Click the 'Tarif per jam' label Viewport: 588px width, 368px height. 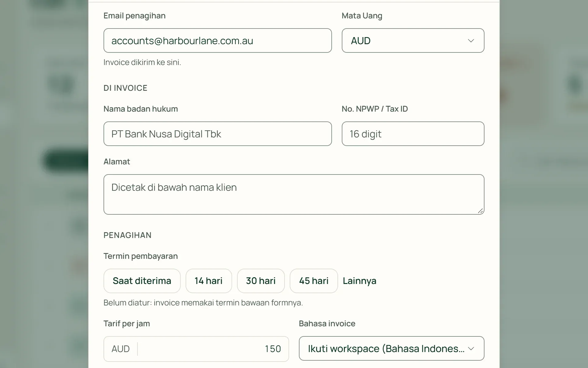(x=126, y=324)
